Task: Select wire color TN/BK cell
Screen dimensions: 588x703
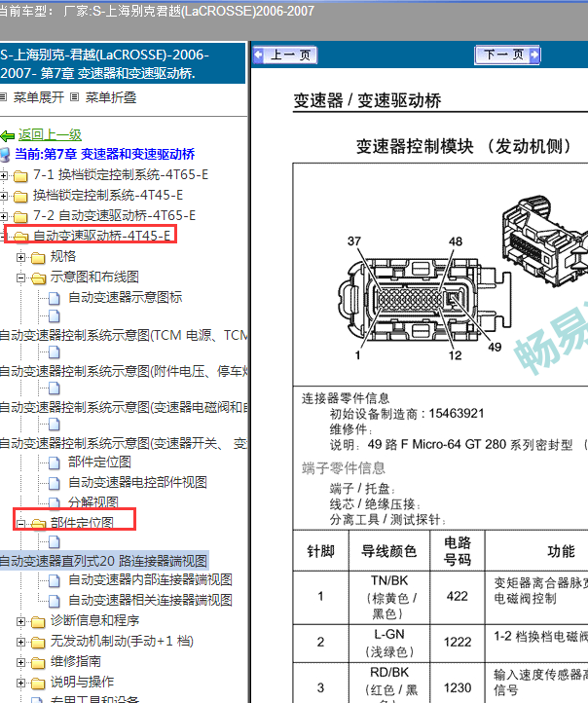Action: pos(389,597)
